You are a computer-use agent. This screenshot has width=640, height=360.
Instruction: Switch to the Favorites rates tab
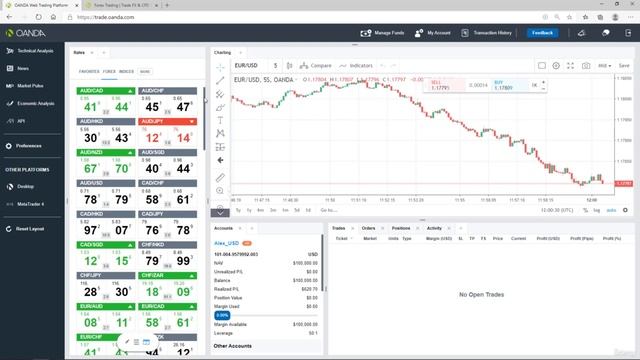click(x=89, y=71)
